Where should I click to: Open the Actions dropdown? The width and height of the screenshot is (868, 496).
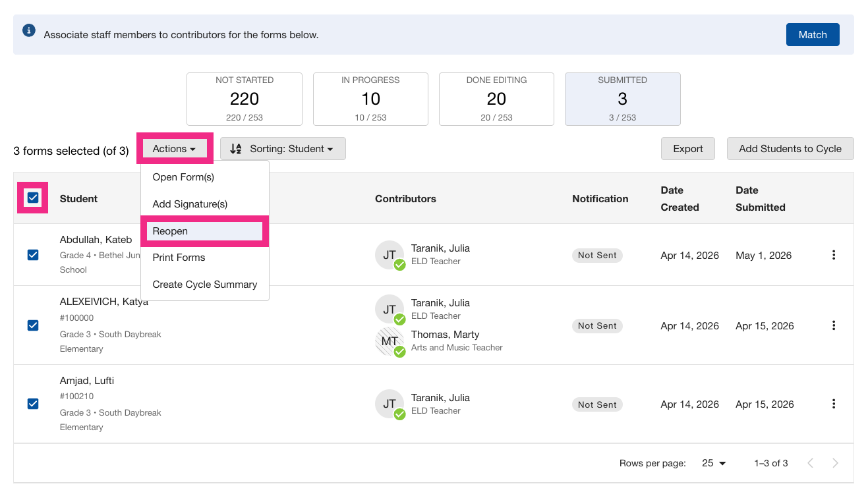(x=175, y=149)
